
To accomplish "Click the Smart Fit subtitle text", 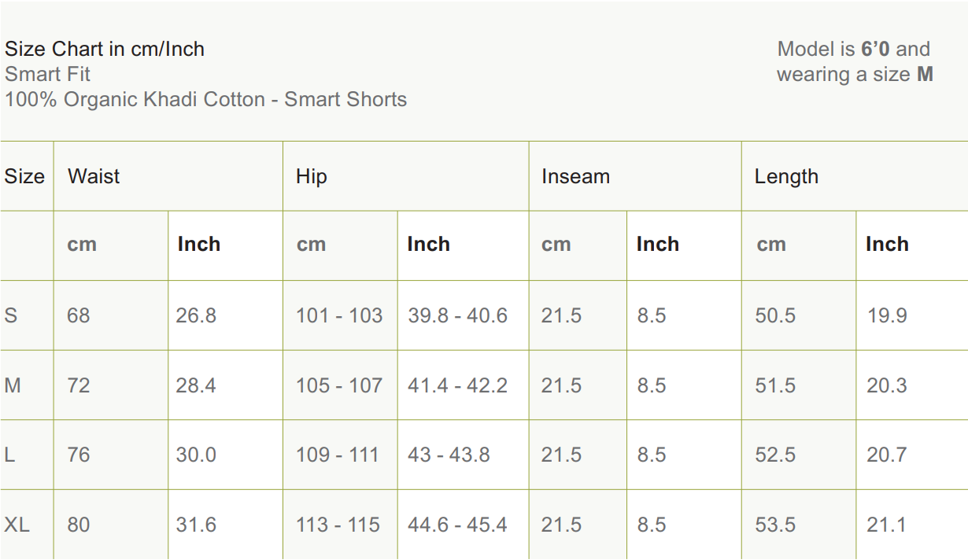I will pyautogui.click(x=47, y=74).
